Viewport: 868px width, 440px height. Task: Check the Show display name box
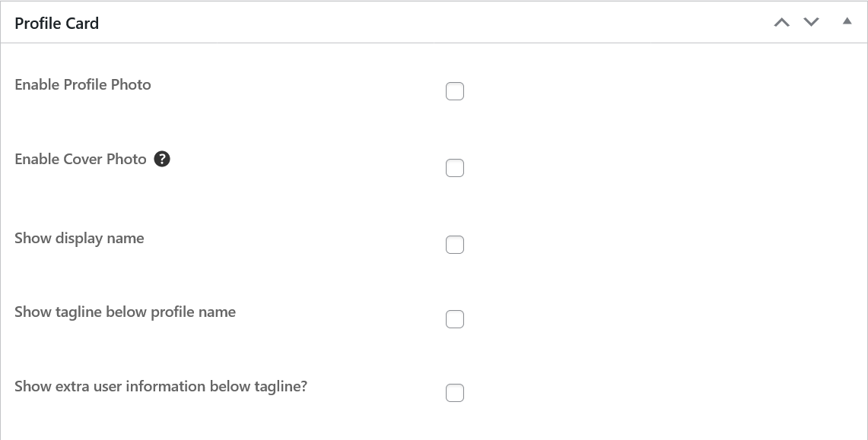(x=454, y=245)
